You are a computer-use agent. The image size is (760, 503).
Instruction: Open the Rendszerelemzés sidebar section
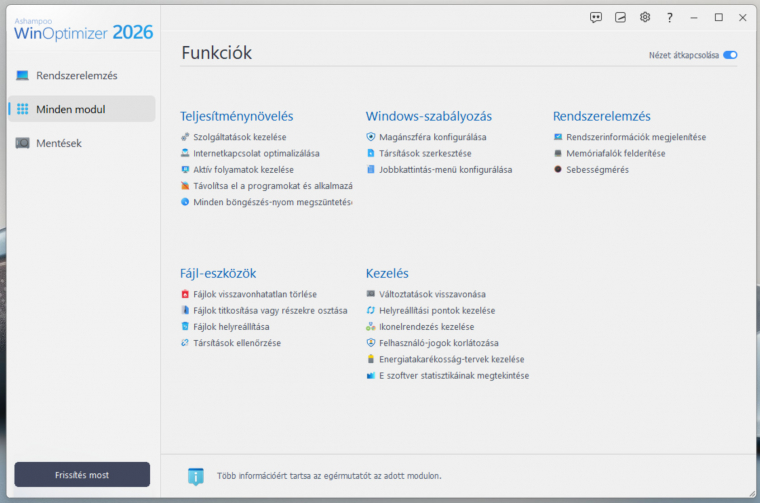(76, 76)
